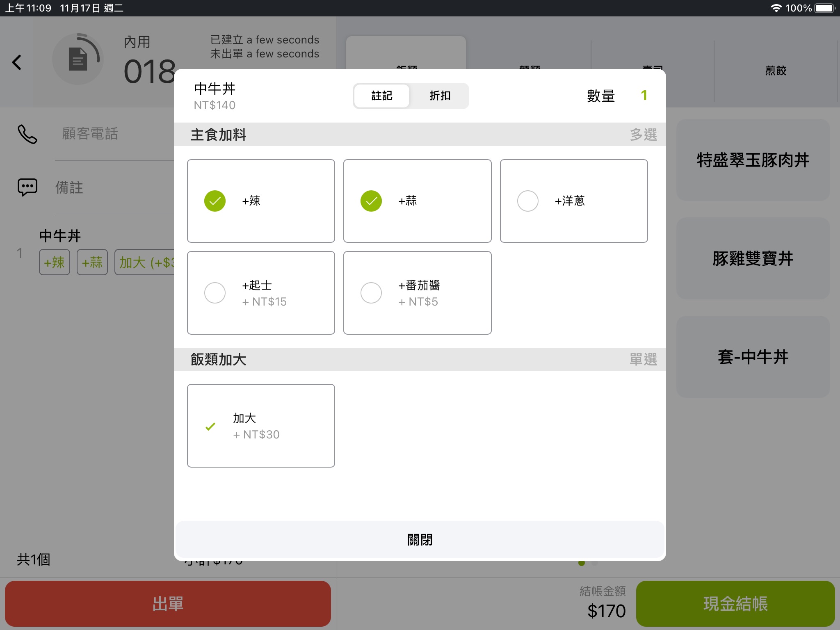Open the 煎餃 category tab
Image resolution: width=840 pixels, height=630 pixels.
tap(776, 71)
